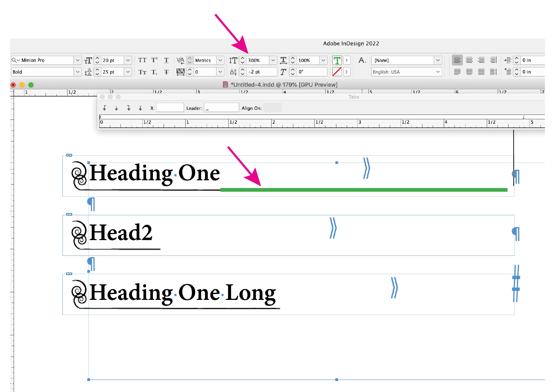
Task: Open the [None] character style dropdown
Action: (438, 60)
